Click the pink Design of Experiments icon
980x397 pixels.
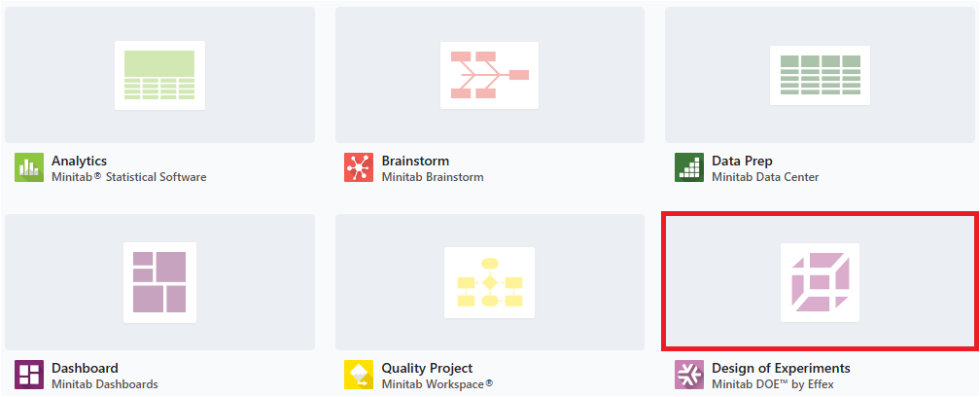(x=688, y=375)
